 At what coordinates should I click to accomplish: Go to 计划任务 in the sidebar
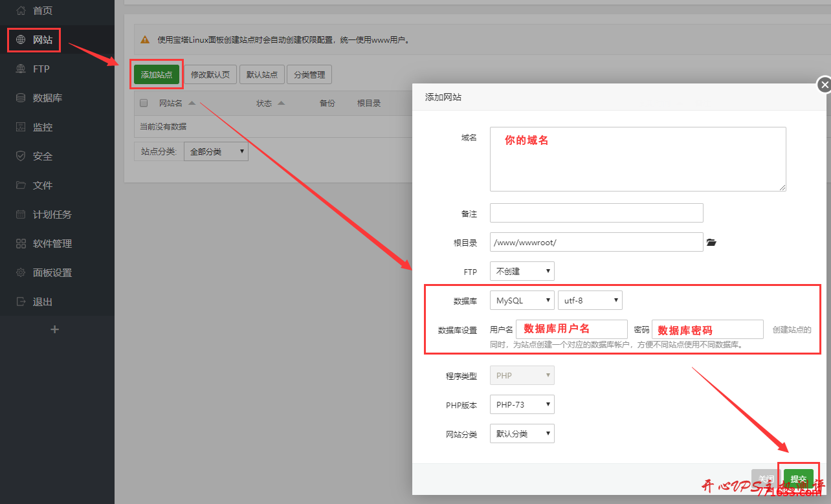pos(52,215)
